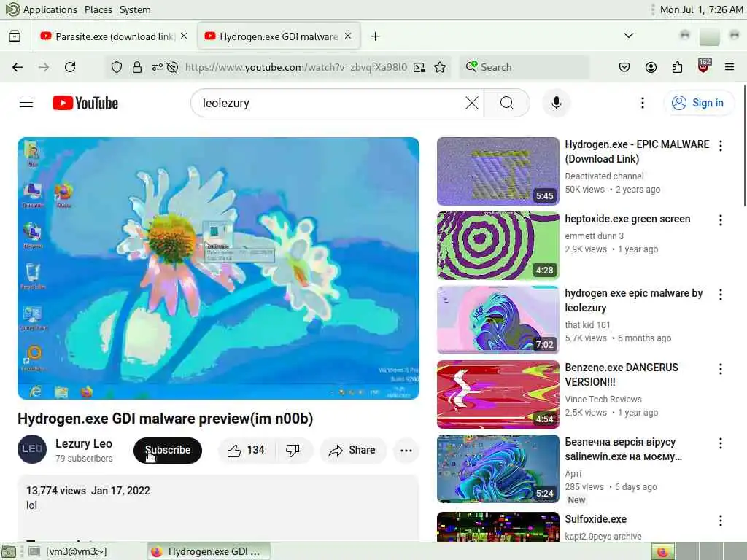Open more actions ellipsis below video
The height and width of the screenshot is (560, 747).
pos(406,450)
